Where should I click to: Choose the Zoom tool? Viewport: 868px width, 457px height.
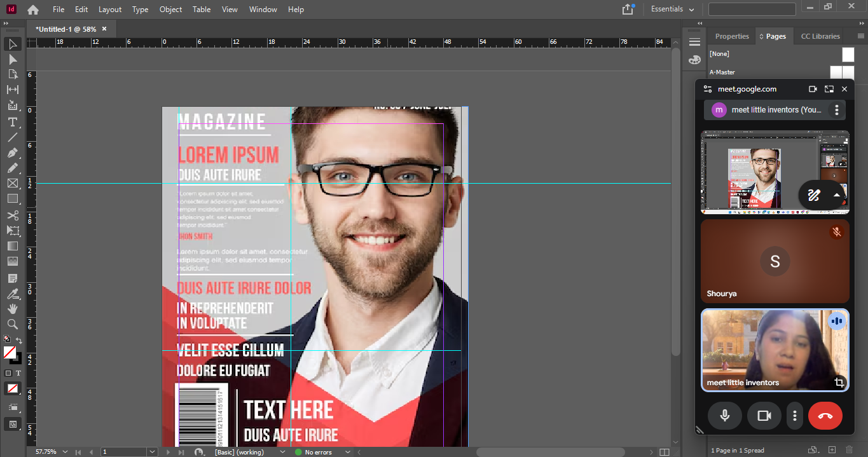tap(13, 324)
